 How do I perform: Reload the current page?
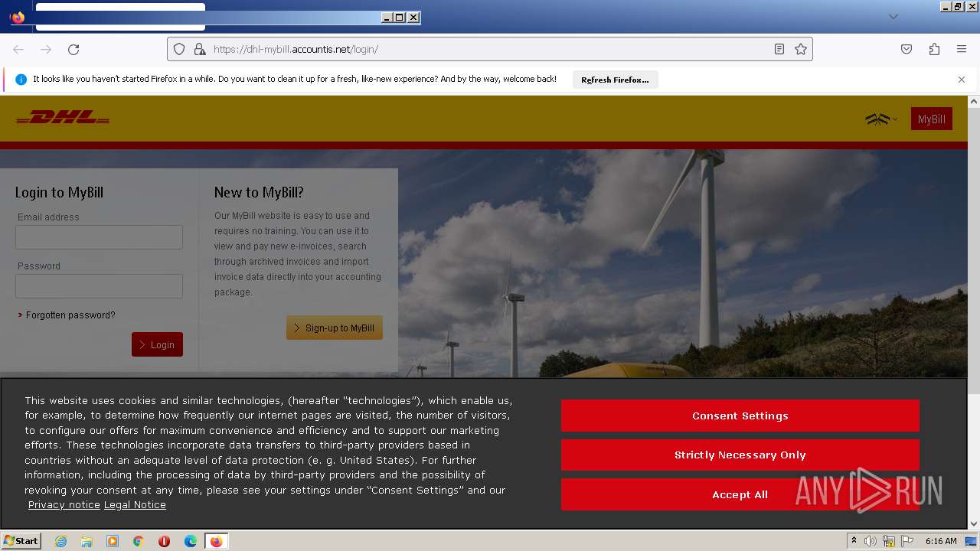tap(73, 49)
